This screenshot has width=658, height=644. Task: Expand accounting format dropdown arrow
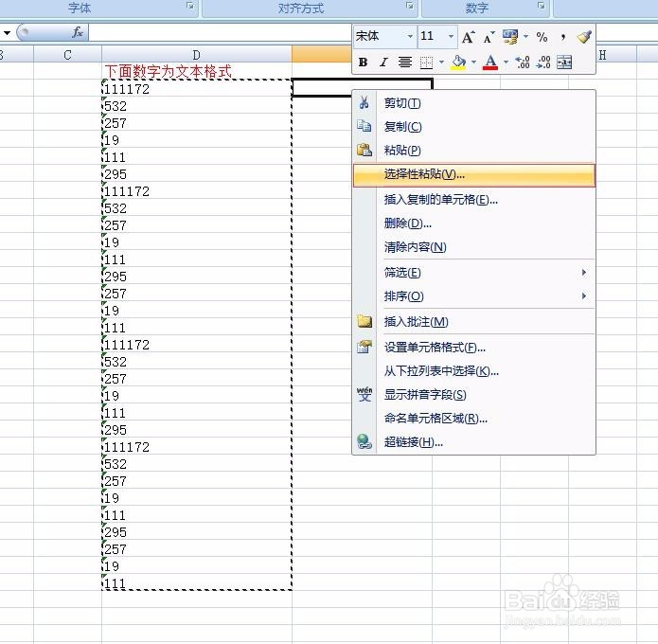(525, 37)
